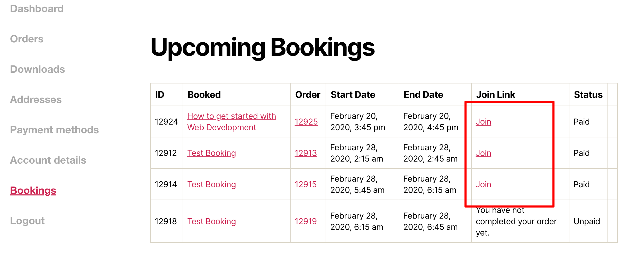The image size is (644, 263).
Task: Open Test Booking for ID 12914
Action: click(x=211, y=184)
